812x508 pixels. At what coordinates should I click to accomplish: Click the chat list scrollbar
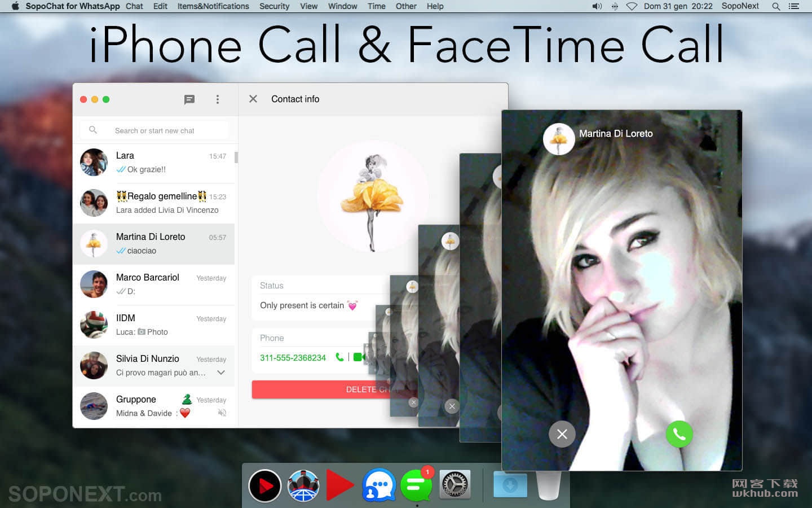point(236,157)
